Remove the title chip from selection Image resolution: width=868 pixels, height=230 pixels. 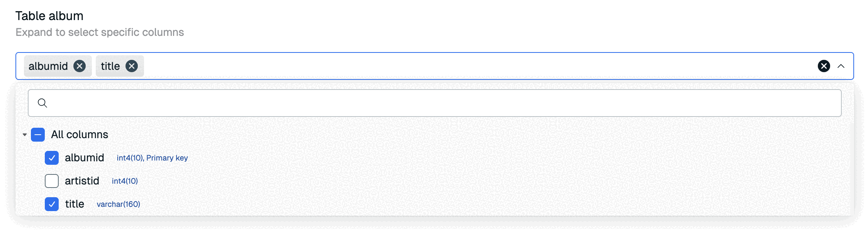coord(132,66)
